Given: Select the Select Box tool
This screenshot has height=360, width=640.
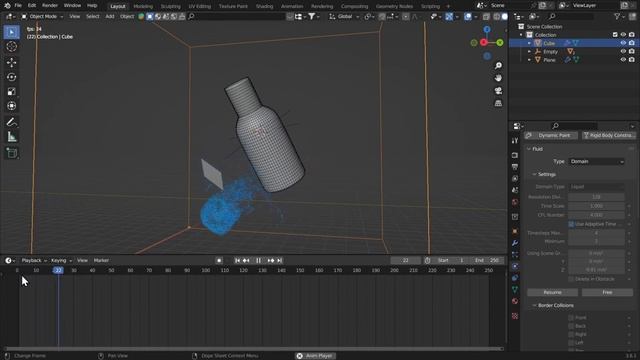Looking at the screenshot, I should (11, 32).
